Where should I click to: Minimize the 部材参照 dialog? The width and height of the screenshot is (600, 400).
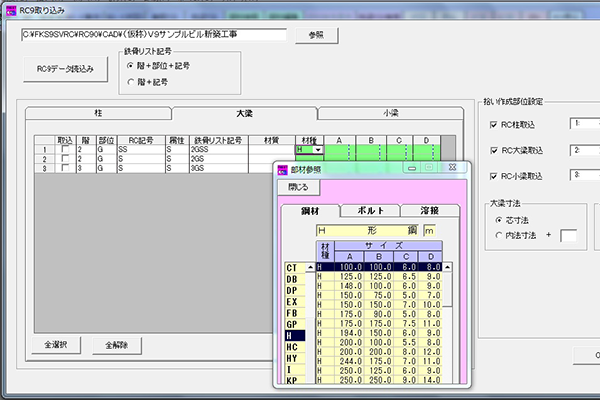pos(412,168)
